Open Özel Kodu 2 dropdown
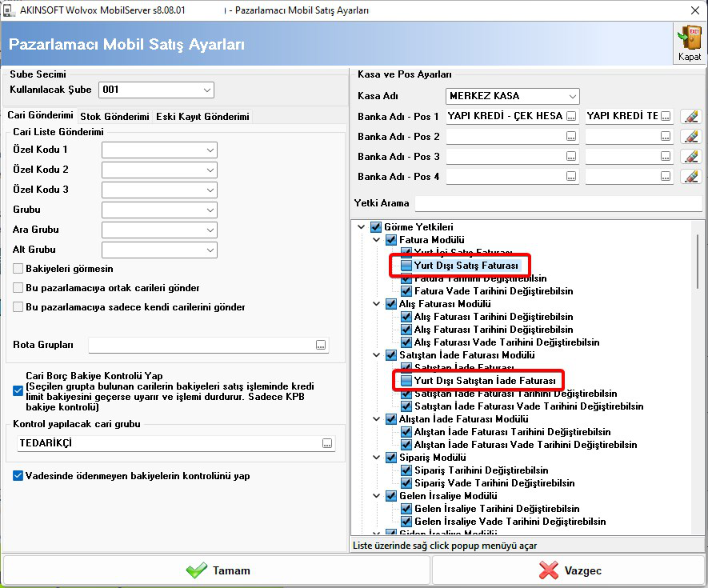708x588 pixels. tap(210, 170)
